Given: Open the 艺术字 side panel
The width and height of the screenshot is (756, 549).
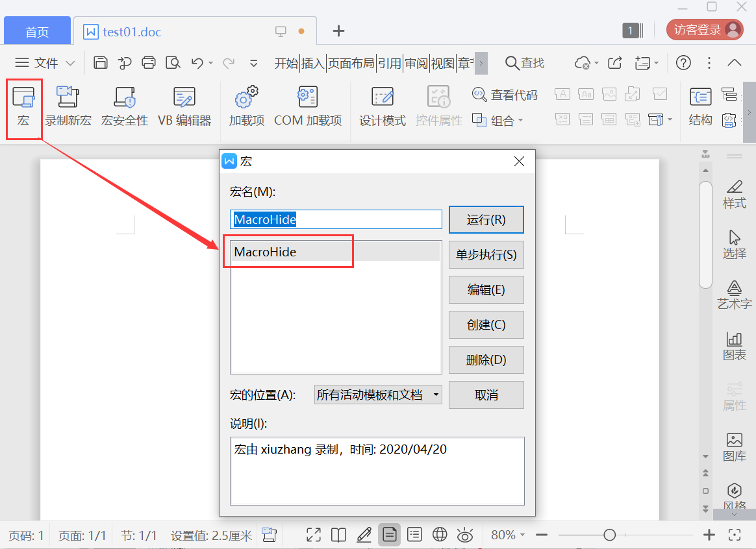Looking at the screenshot, I should click(735, 295).
